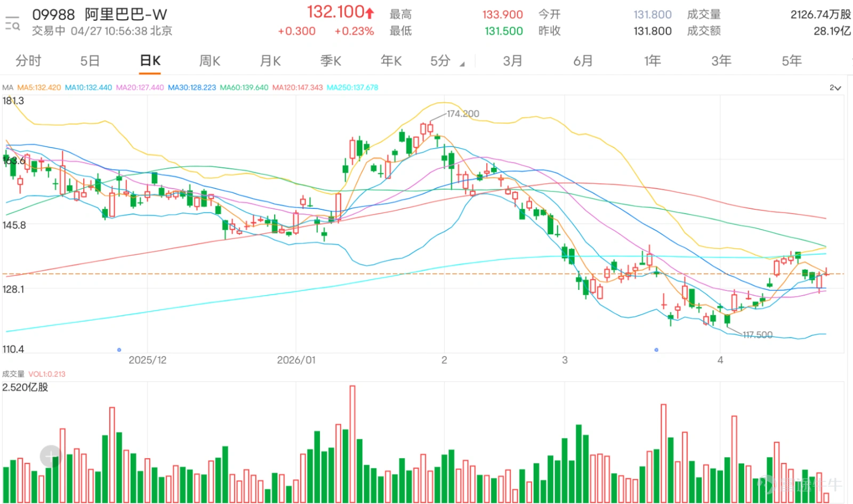
Task: Click the 2026/01 date axis label
Action: pyautogui.click(x=296, y=360)
